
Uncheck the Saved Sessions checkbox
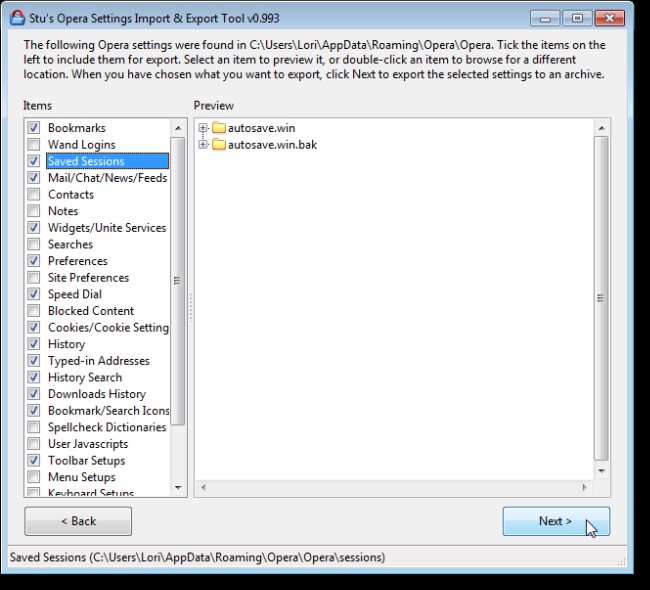coord(34,161)
